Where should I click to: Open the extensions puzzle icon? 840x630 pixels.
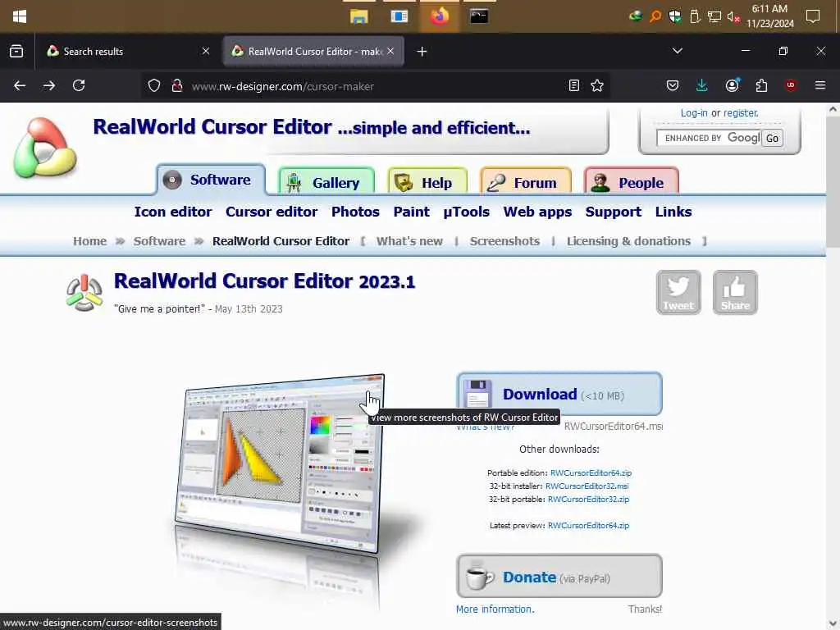click(761, 85)
